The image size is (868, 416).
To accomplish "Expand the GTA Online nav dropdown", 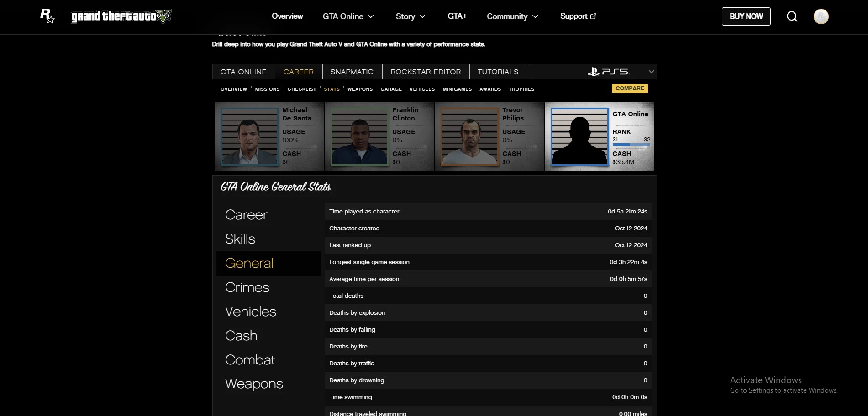I will [371, 16].
